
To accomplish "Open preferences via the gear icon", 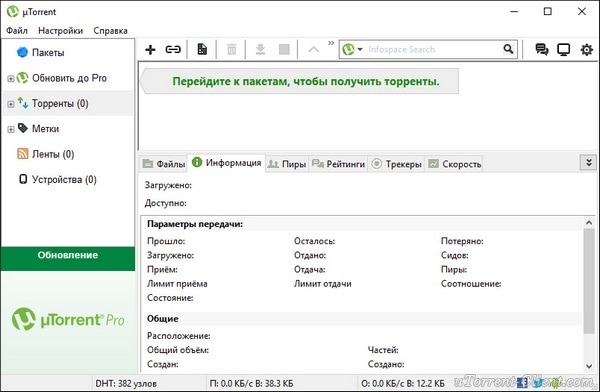I will pyautogui.click(x=587, y=49).
